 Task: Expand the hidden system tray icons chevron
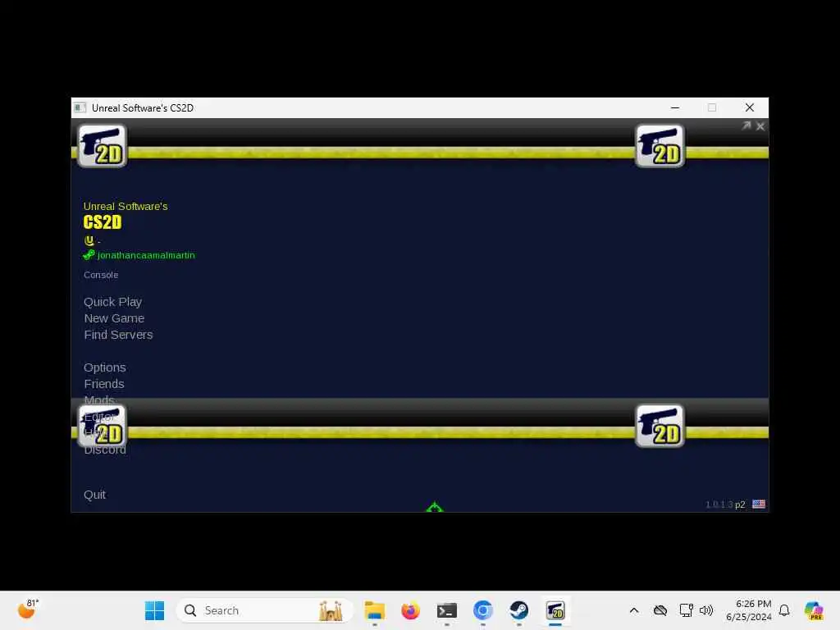tap(634, 610)
